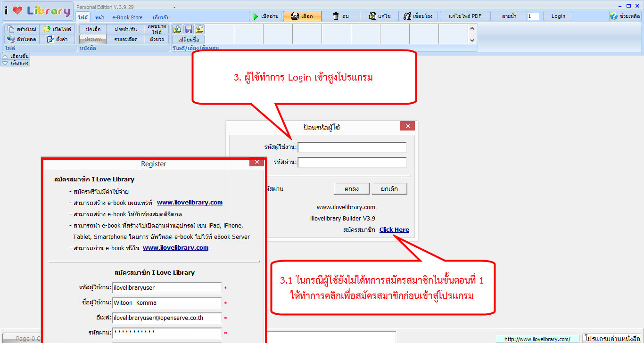Click the รายละเอียด button
The height and width of the screenshot is (343, 644).
125,39
